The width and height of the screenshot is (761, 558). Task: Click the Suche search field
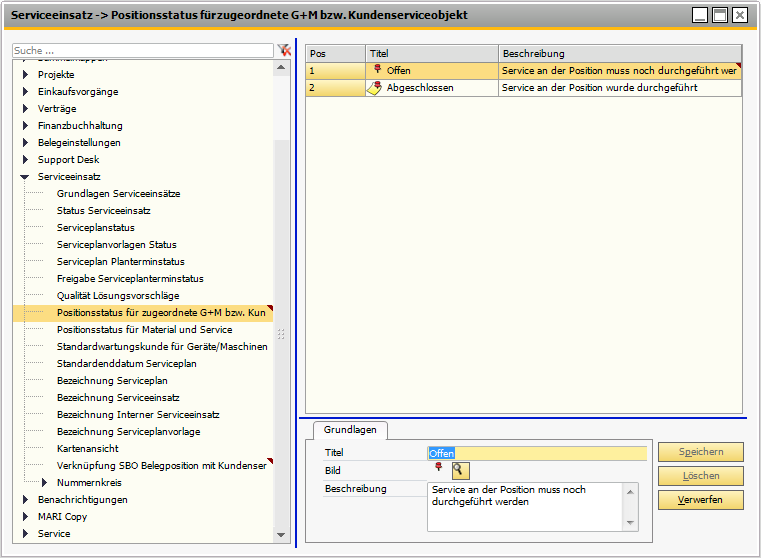142,50
